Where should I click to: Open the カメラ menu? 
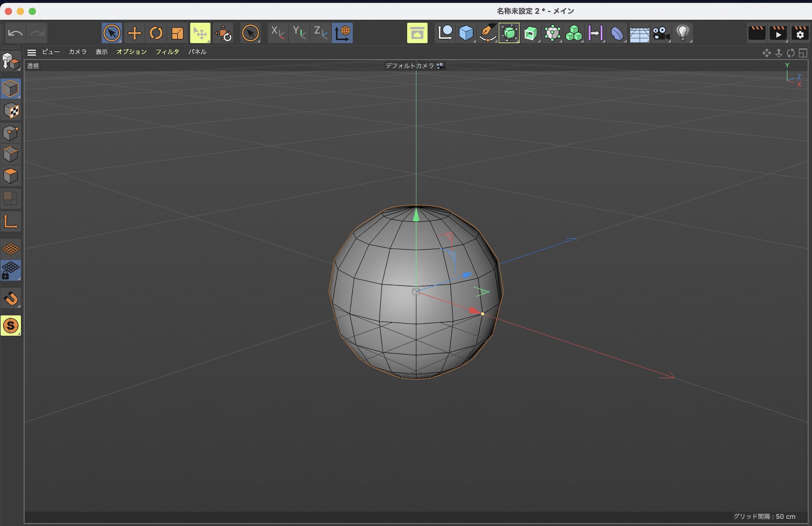78,52
